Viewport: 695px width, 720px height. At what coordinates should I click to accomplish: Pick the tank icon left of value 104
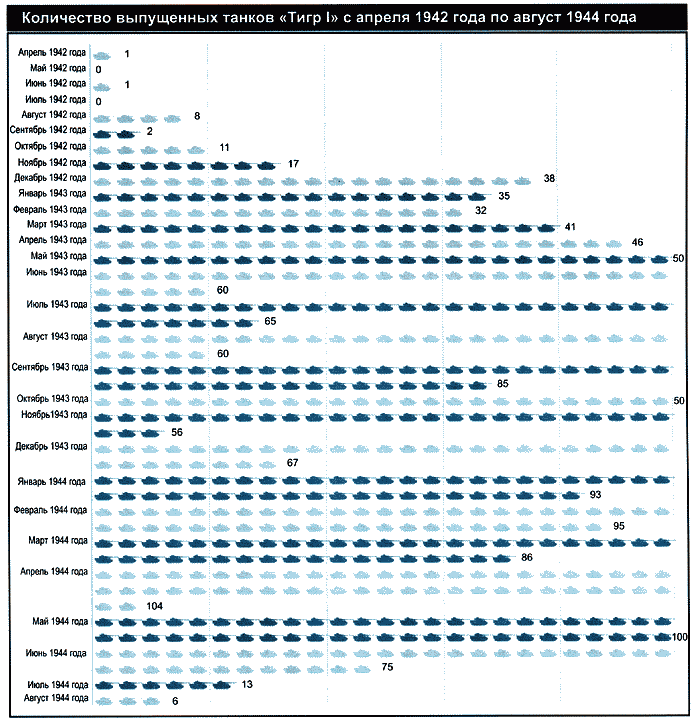[125, 606]
